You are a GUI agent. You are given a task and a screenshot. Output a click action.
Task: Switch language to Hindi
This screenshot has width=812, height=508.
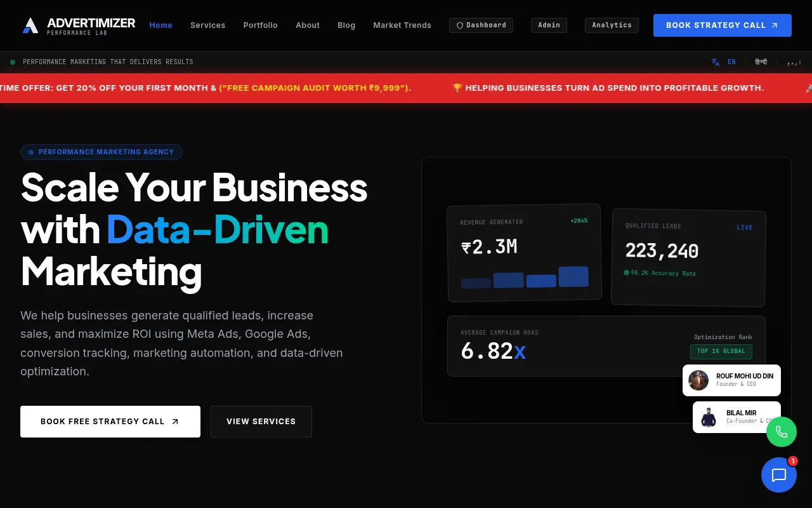(x=761, y=62)
